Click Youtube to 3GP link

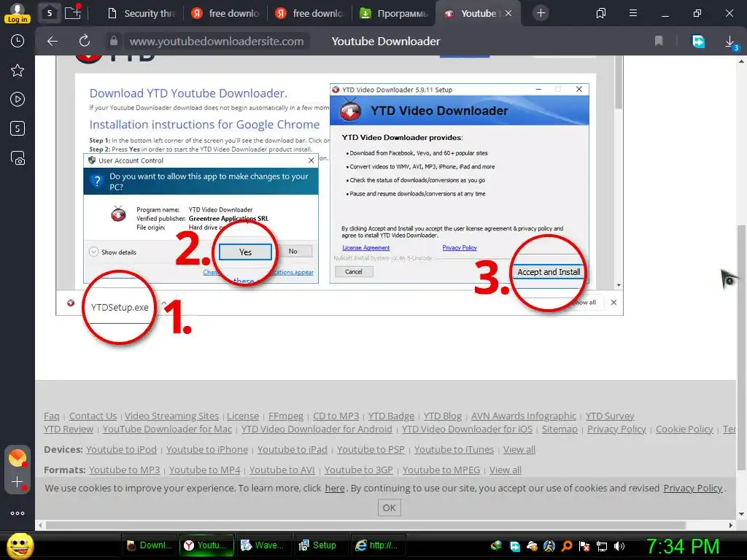click(359, 470)
